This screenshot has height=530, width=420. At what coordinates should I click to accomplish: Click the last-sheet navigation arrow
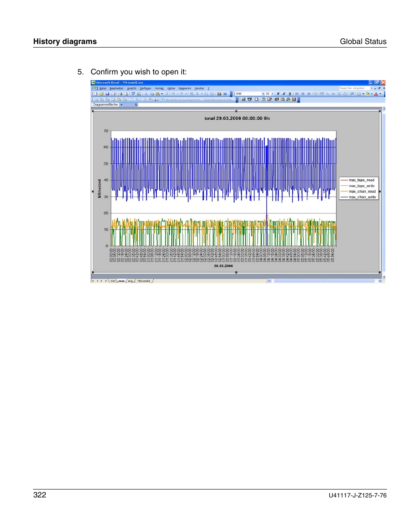(x=106, y=281)
